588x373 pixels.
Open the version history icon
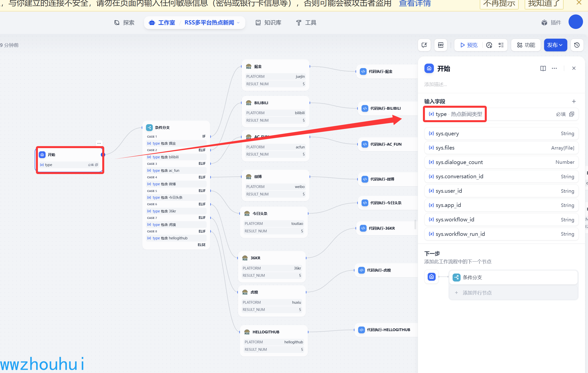tap(577, 45)
